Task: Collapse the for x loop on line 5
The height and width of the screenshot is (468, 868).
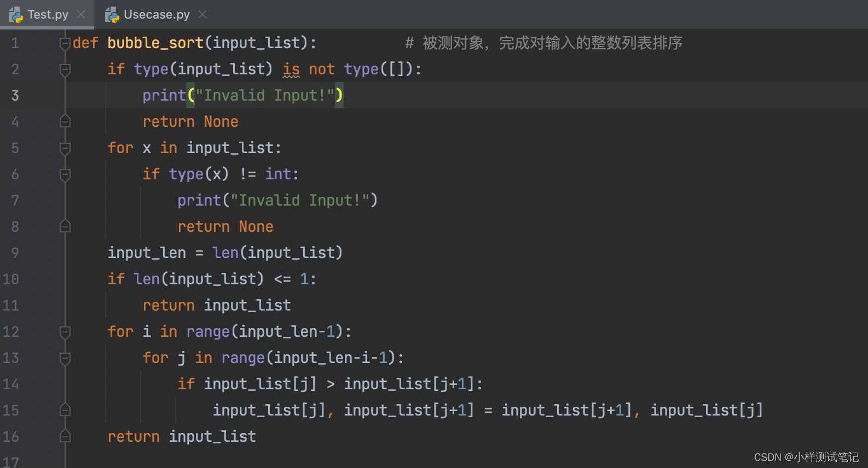Action: pos(65,148)
